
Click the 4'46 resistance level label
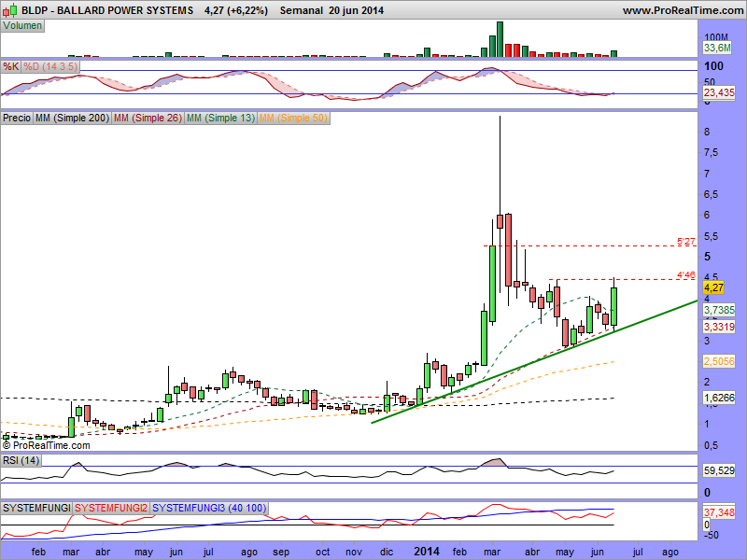[x=686, y=274]
